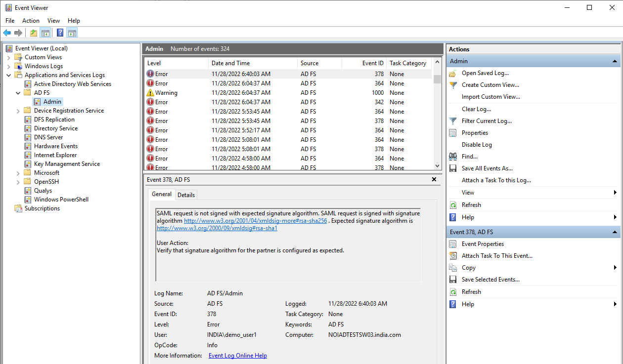The width and height of the screenshot is (623, 364).
Task: Click Disable Log action
Action: [x=477, y=145]
